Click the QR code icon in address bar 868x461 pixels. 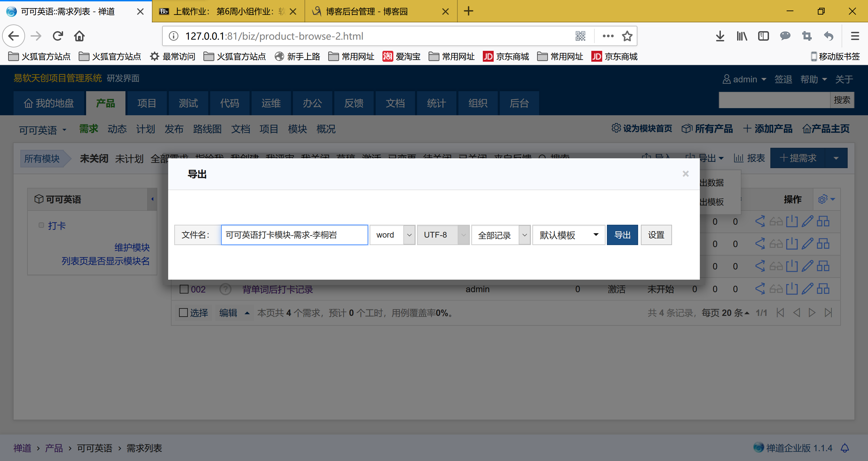pyautogui.click(x=580, y=36)
